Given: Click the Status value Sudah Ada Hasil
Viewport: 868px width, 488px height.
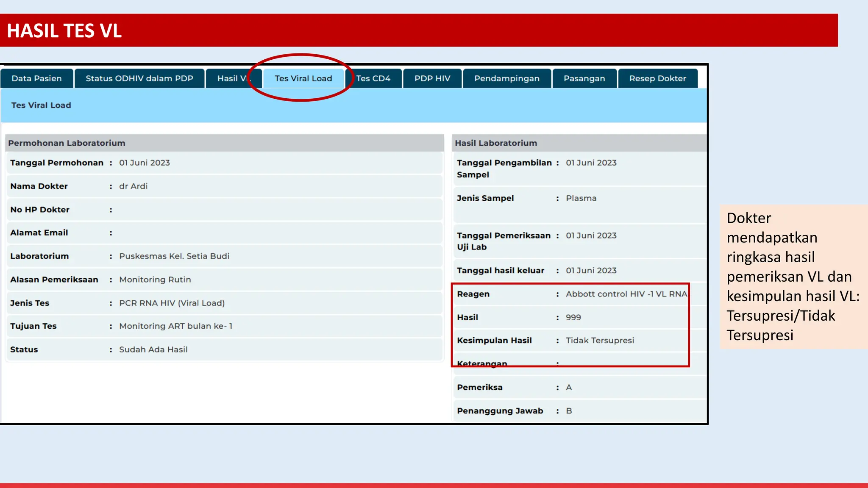Looking at the screenshot, I should tap(153, 349).
